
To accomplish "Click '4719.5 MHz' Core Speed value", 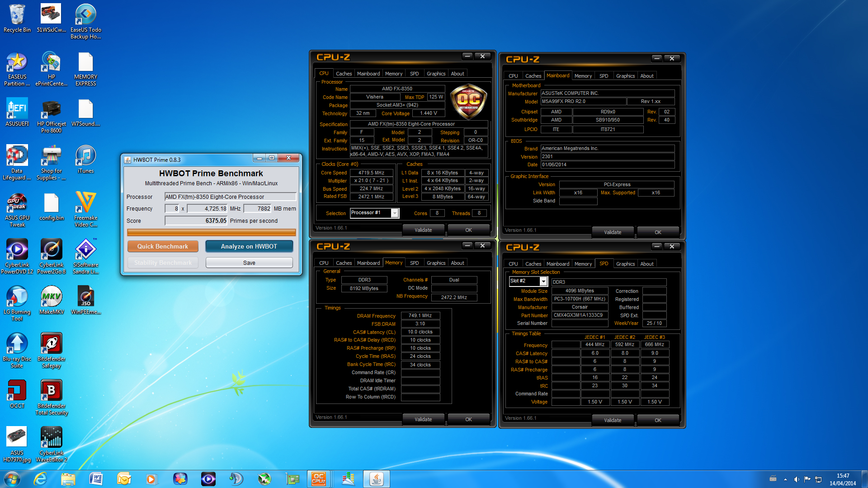I will (x=371, y=173).
